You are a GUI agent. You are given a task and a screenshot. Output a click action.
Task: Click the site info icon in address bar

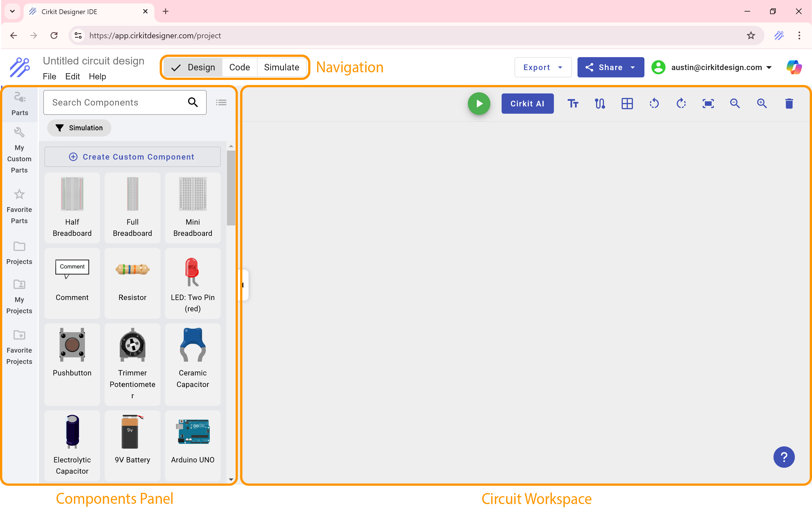[78, 35]
